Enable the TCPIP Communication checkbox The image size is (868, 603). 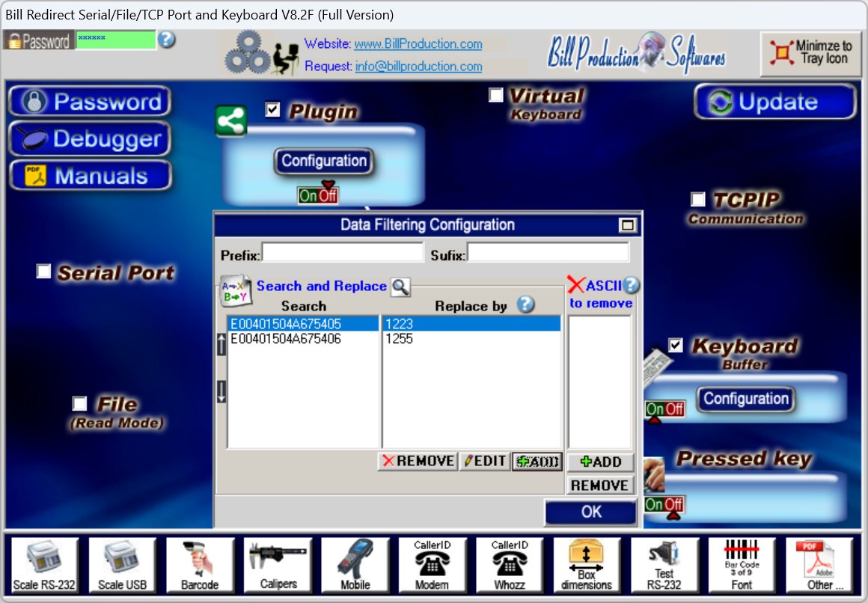(698, 199)
